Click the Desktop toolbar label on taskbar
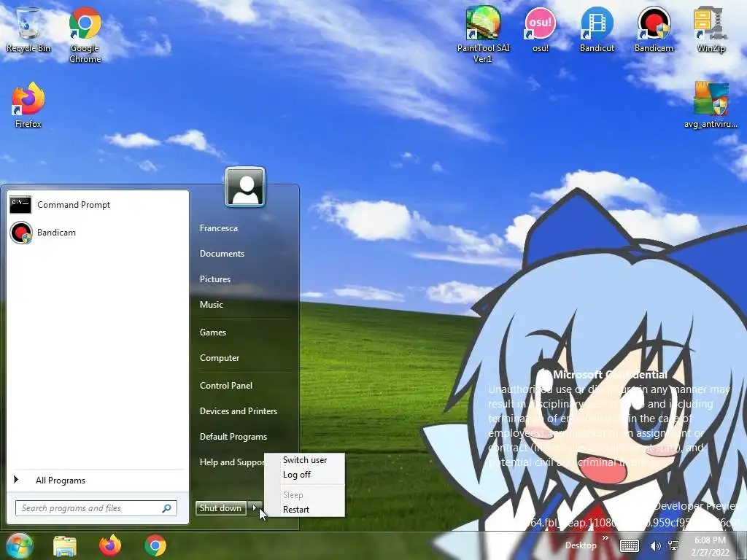The height and width of the screenshot is (560, 747). (x=581, y=545)
